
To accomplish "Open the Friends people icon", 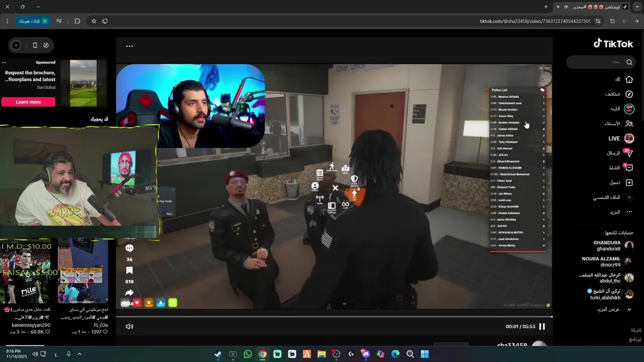I will pyautogui.click(x=629, y=124).
